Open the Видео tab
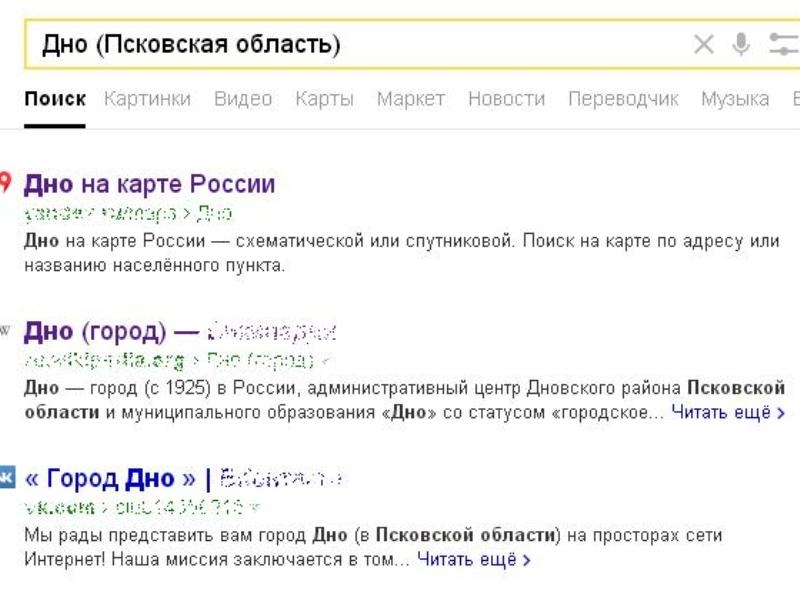This screenshot has height=600, width=800. pos(243,99)
